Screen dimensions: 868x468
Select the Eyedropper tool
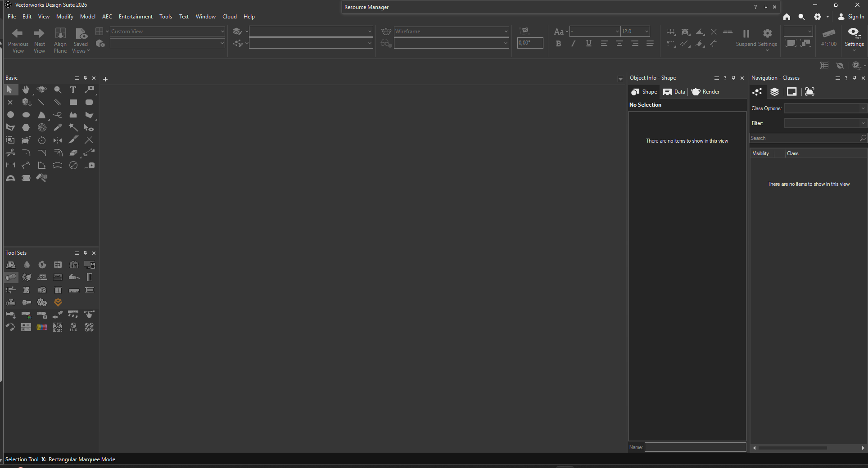[x=58, y=128]
